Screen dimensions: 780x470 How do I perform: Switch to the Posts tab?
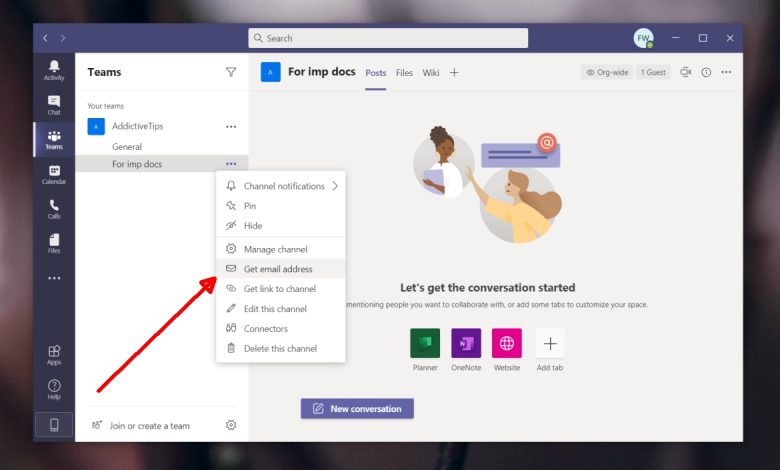(x=376, y=73)
